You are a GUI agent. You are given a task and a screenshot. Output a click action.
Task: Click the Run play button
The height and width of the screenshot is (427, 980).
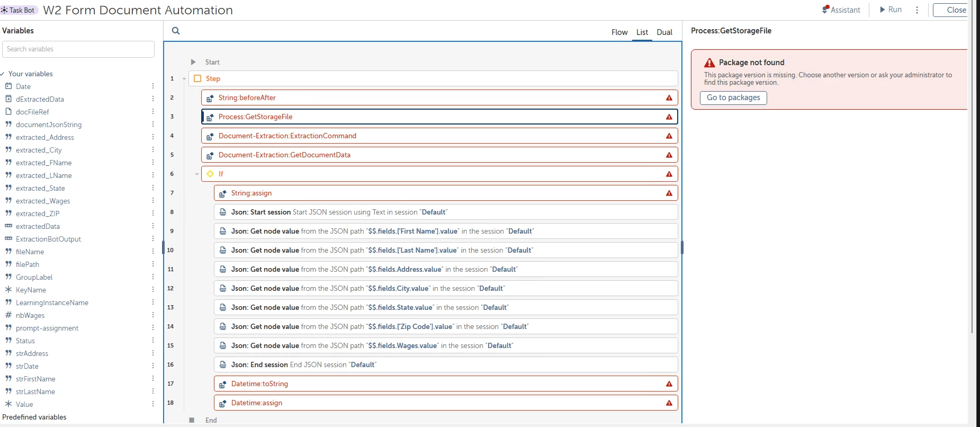coord(891,10)
